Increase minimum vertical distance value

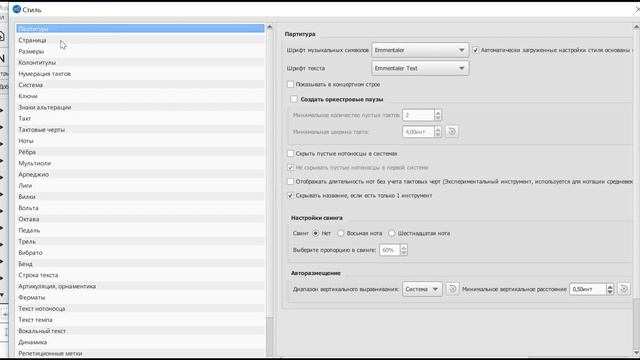coord(610,286)
